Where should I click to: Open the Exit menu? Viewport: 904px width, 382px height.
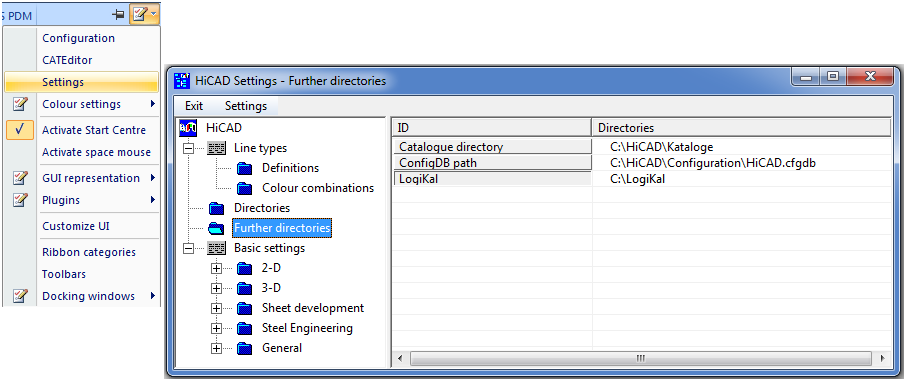[194, 106]
